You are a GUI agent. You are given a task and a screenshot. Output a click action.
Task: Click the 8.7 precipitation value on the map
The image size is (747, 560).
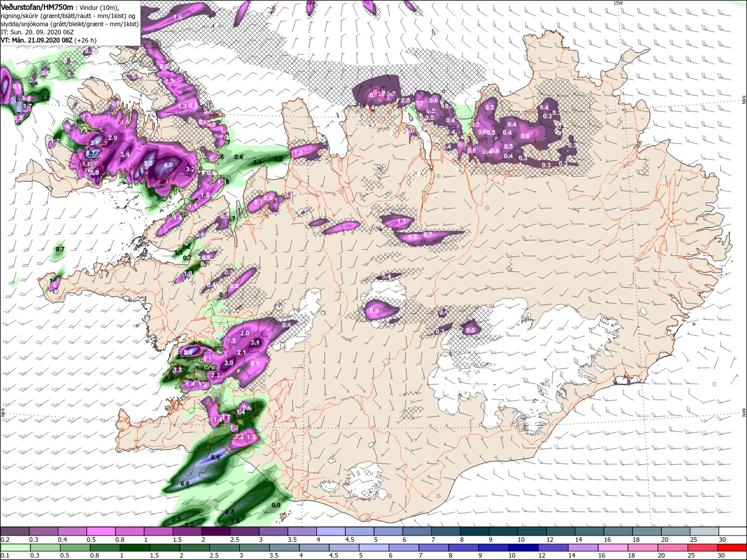(90, 153)
